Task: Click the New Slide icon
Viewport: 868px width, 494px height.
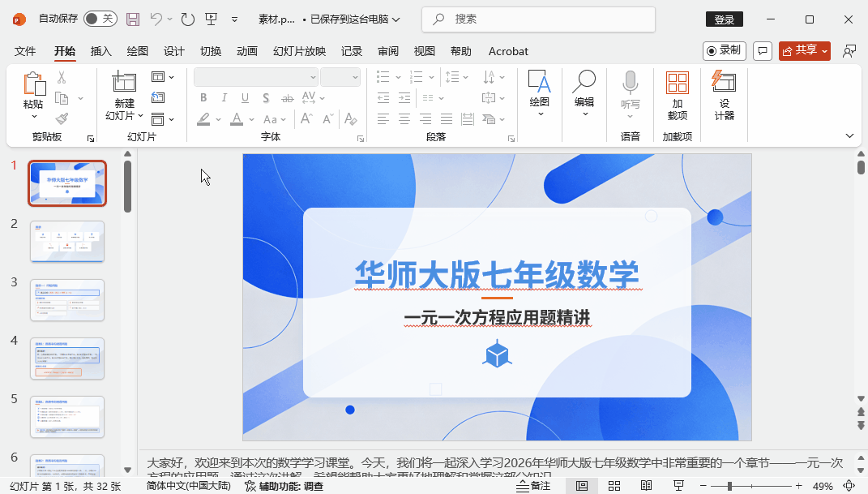Action: coord(124,81)
